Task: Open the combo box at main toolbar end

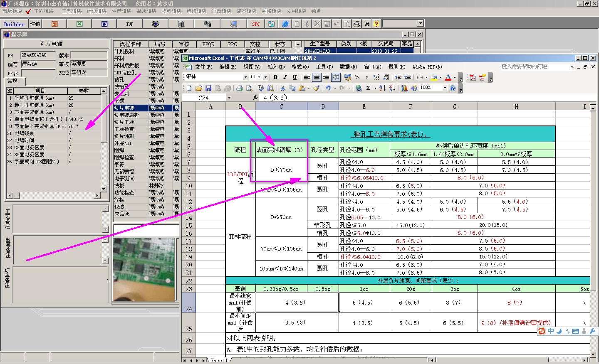Action: click(x=420, y=24)
